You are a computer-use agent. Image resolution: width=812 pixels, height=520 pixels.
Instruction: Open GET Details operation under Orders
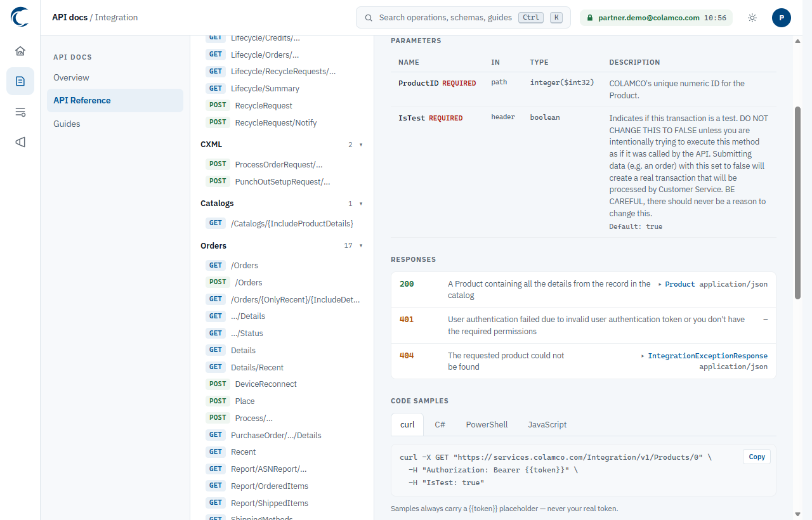pos(282,350)
